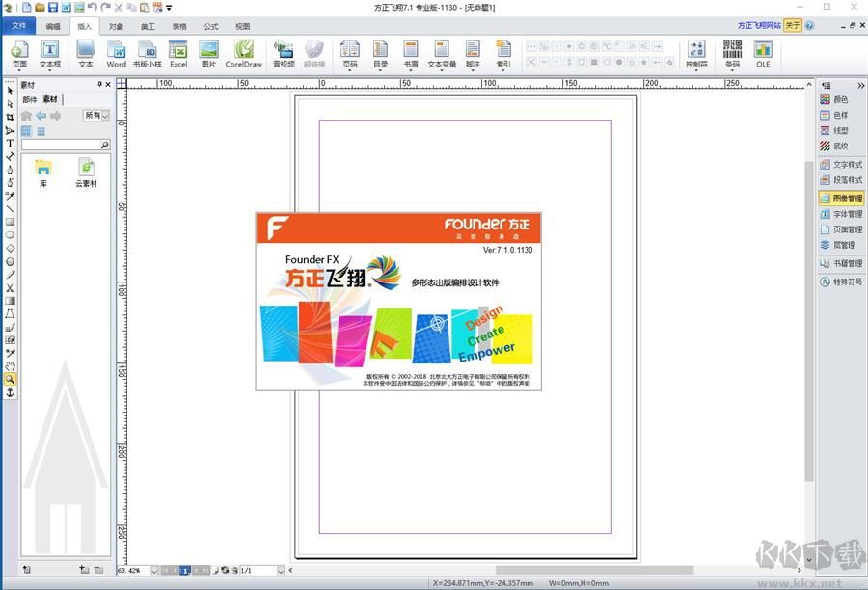Switch to the 视图 ribbon tab

click(242, 26)
